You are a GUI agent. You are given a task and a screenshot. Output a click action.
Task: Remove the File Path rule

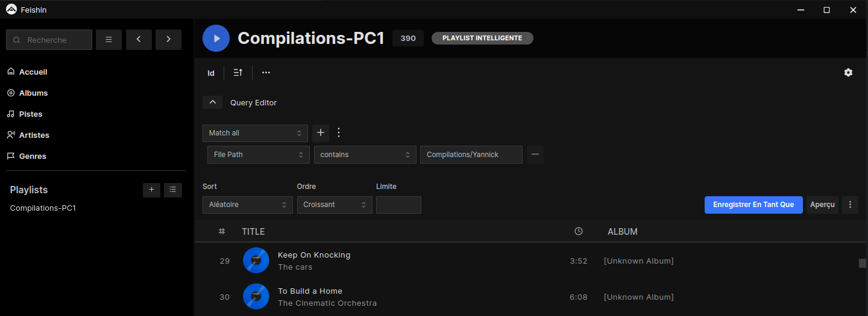535,155
